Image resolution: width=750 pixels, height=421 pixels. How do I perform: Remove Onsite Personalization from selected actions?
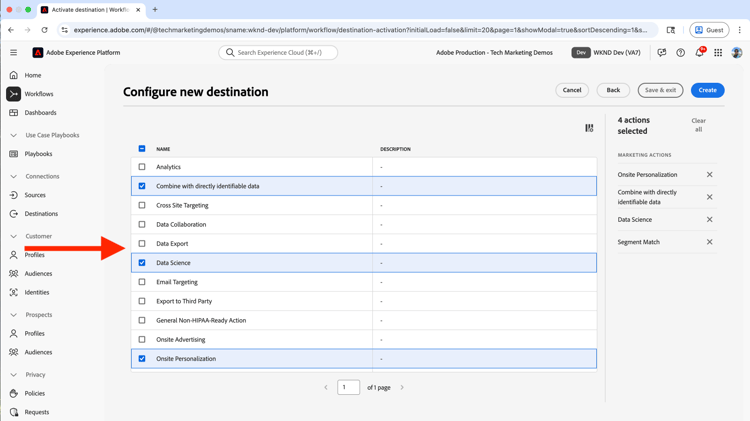click(x=710, y=175)
